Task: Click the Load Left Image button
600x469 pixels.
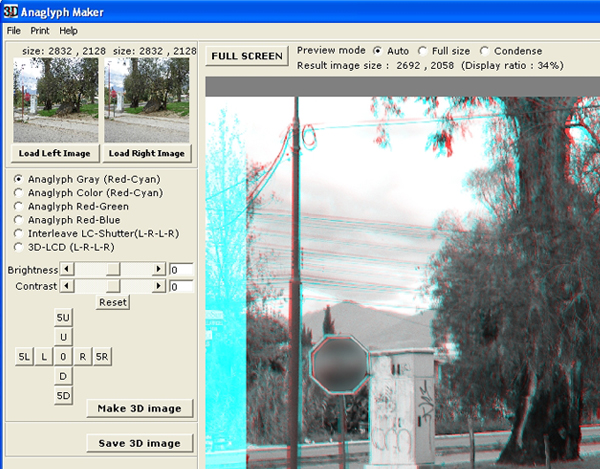Action: pos(55,153)
